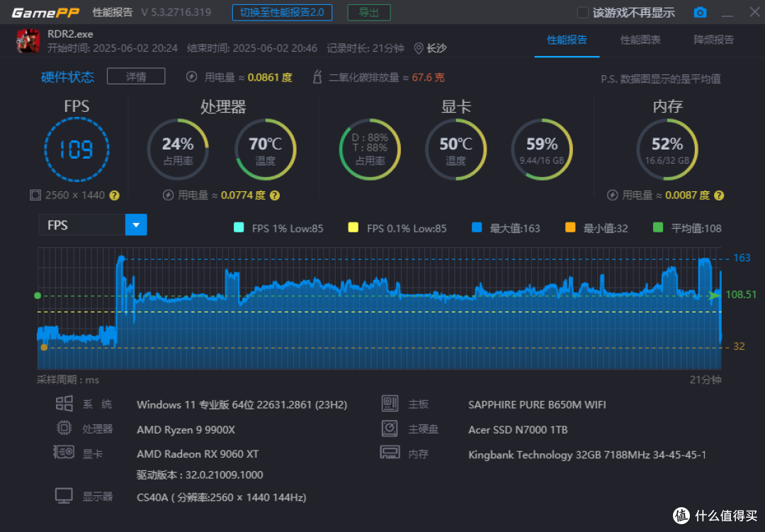This screenshot has width=765, height=532.
Task: Click the memory power lightning icon
Action: pos(612,196)
